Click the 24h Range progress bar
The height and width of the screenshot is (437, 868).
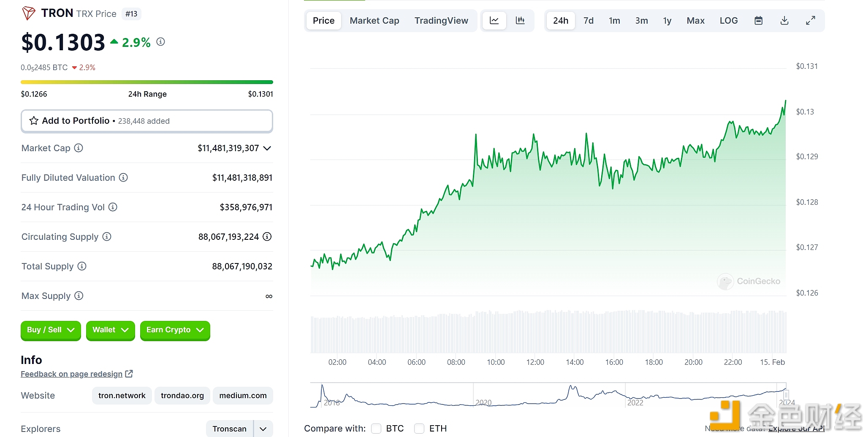147,82
